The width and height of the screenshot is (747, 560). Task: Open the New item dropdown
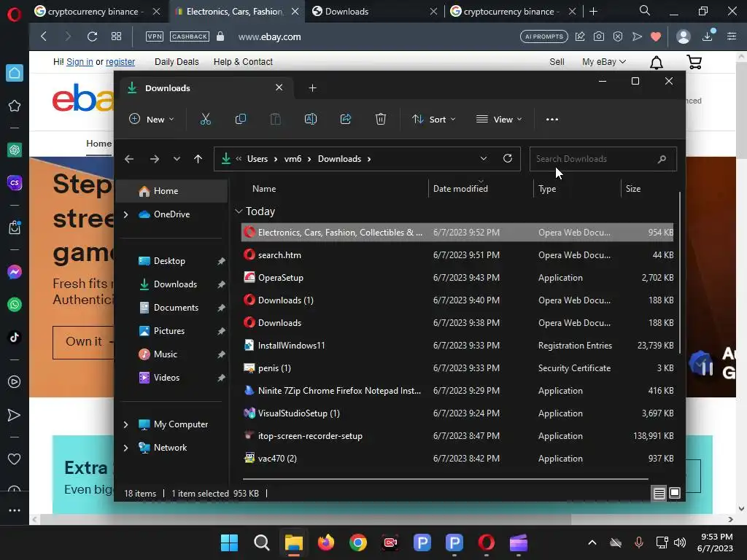tap(152, 119)
